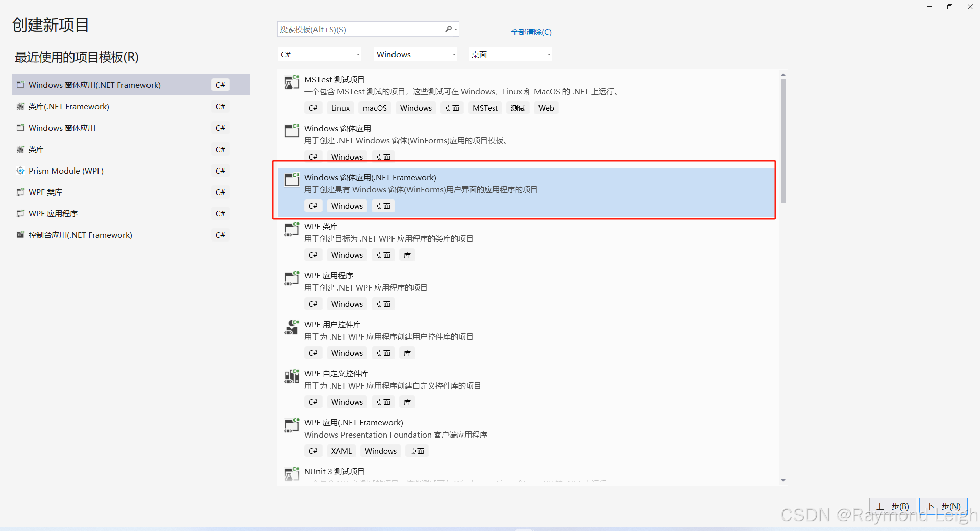Viewport: 980px width, 531px height.
Task: Click the Linux tag under MSTest 测试项目
Action: (x=340, y=108)
